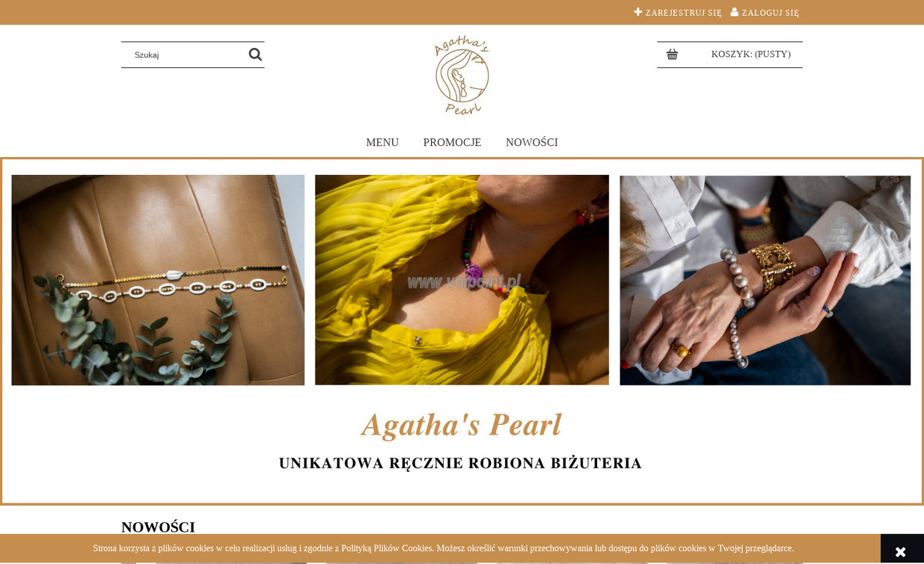Click the user icon beside Zaloguj się

click(x=735, y=12)
